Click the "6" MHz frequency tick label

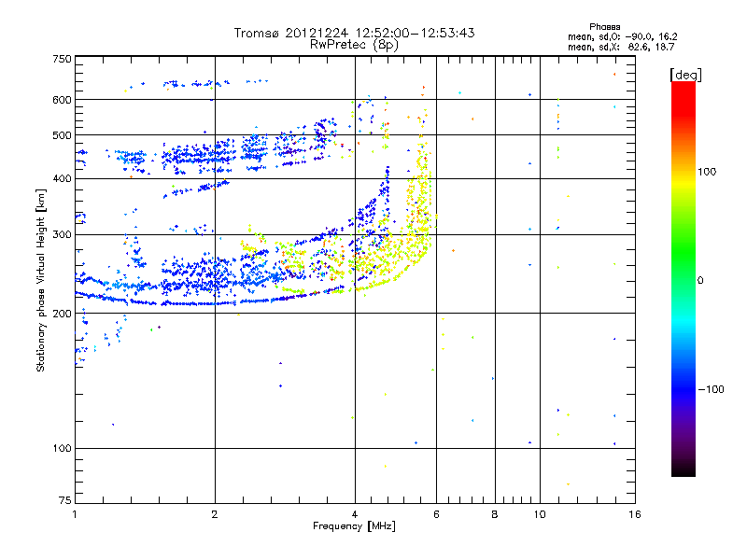pos(436,514)
